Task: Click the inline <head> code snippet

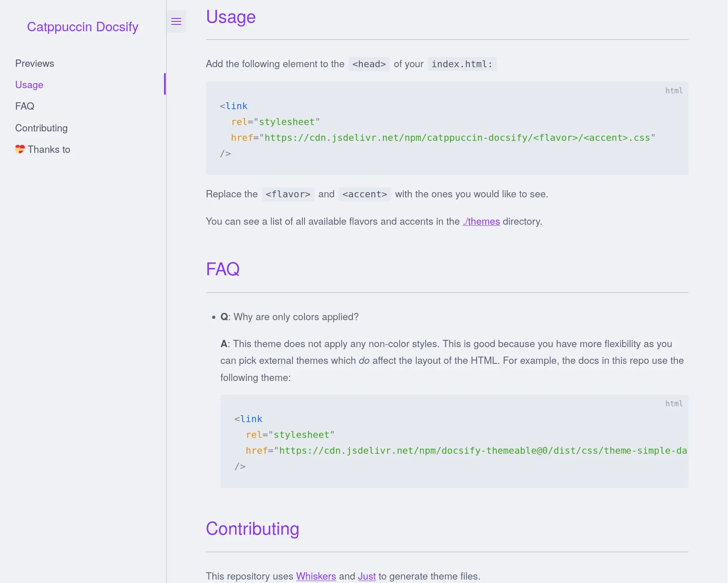Action: click(x=369, y=64)
